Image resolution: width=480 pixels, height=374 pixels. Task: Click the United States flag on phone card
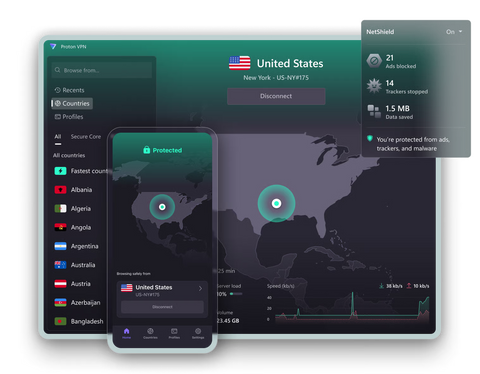(x=127, y=288)
